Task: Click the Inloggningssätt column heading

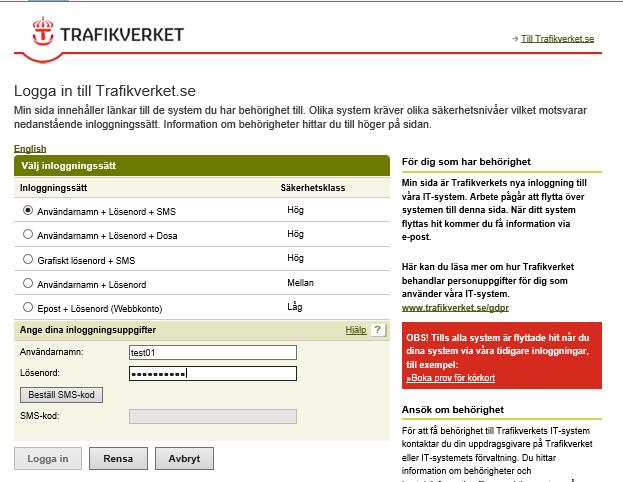Action: tap(54, 188)
